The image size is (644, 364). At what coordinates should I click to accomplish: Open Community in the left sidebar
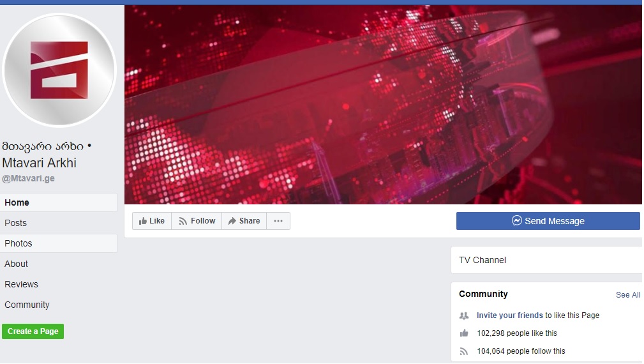coord(59,305)
